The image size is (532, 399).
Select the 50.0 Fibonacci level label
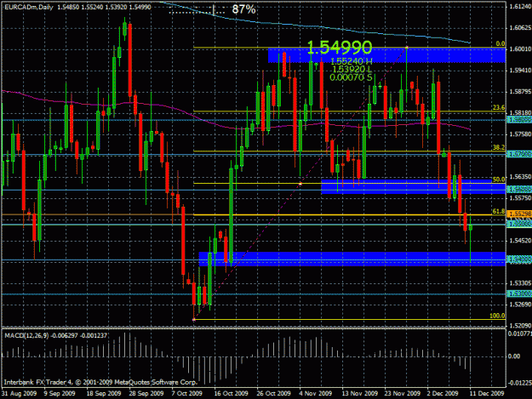pos(499,180)
